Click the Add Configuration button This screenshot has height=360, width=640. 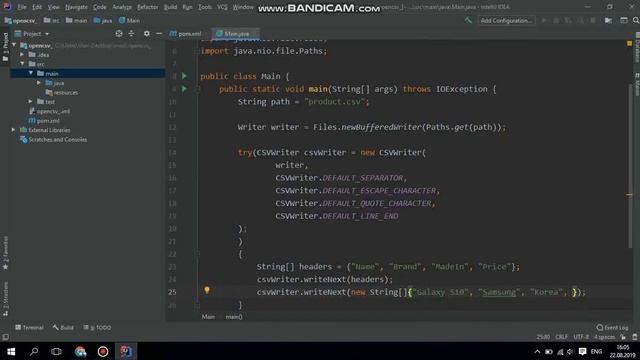pos(506,20)
